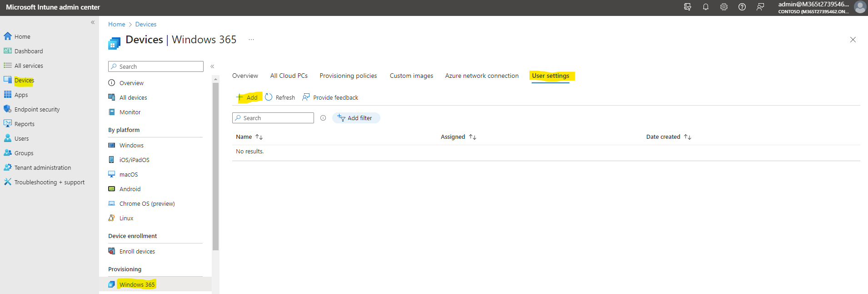Image resolution: width=868 pixels, height=294 pixels.
Task: Click the Add filter button
Action: (356, 118)
